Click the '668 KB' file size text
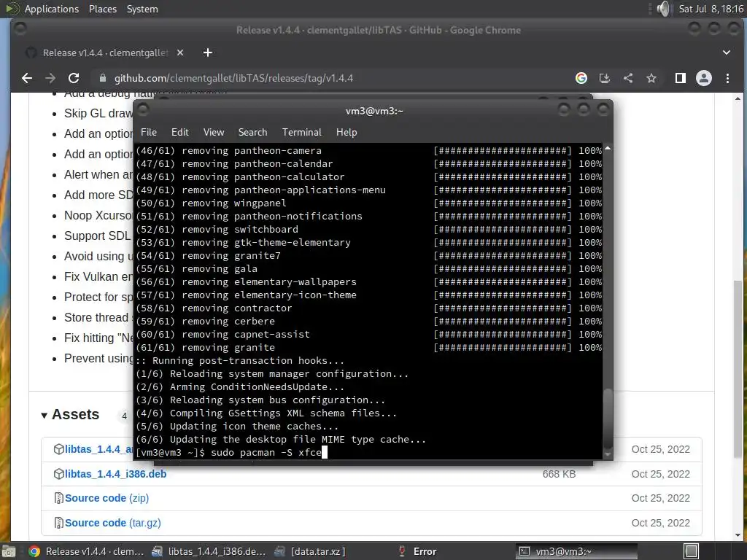 point(559,474)
